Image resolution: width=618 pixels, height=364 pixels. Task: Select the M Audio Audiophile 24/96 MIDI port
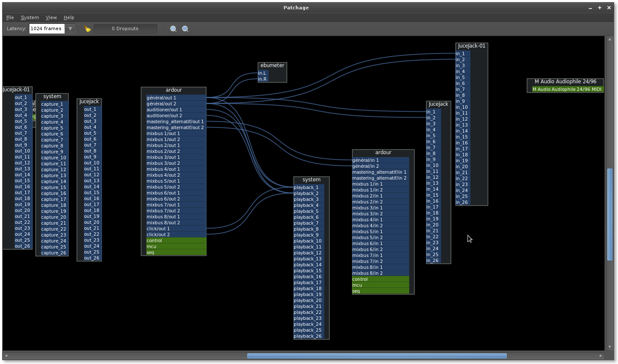click(x=567, y=89)
